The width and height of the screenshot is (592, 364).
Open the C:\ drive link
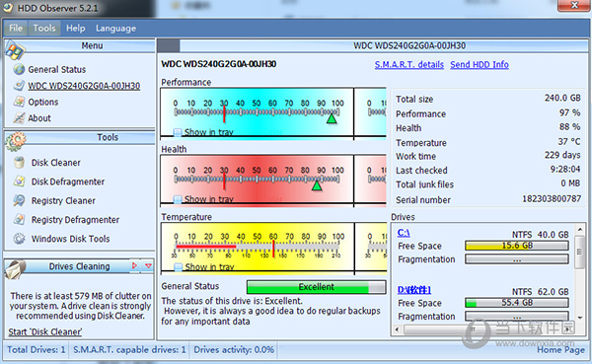click(404, 233)
